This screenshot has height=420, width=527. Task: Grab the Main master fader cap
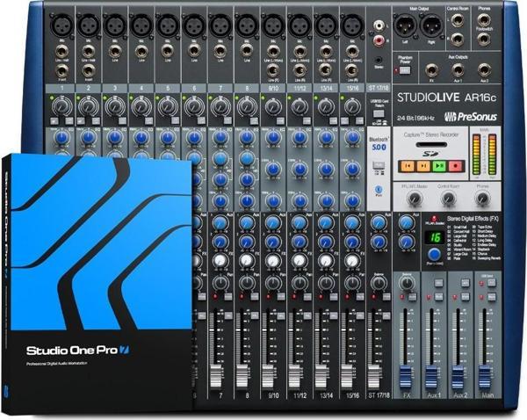484,377
